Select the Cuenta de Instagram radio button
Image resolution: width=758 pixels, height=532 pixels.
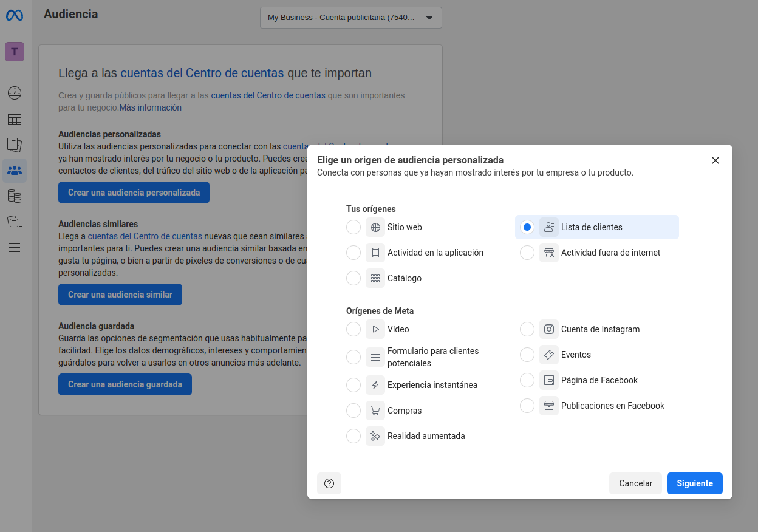[x=527, y=329]
